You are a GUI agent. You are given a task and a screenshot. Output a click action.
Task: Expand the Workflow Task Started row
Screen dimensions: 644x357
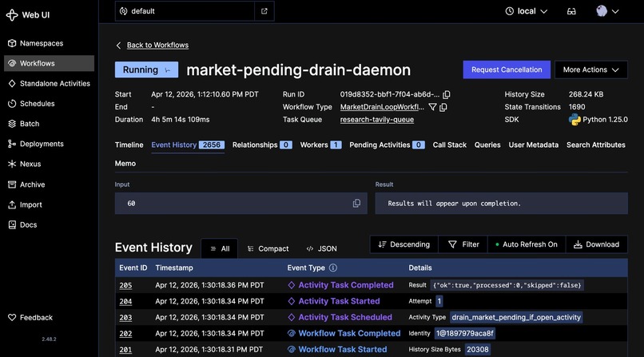(372, 349)
